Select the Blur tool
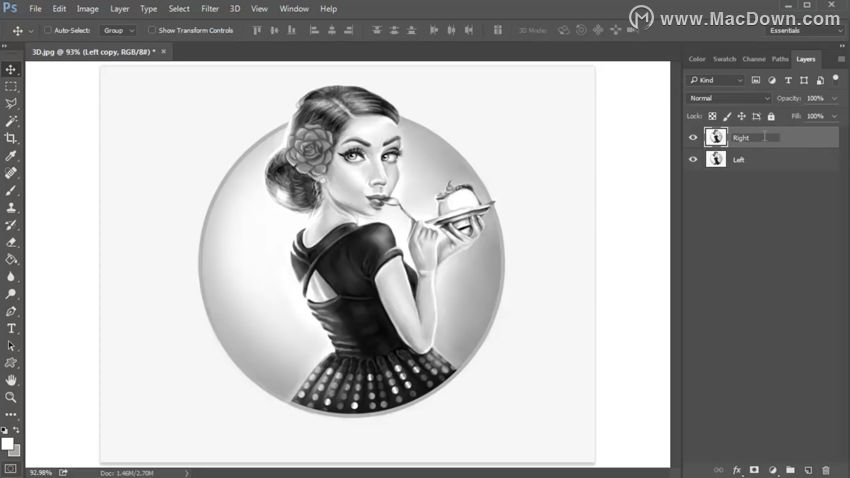This screenshot has height=478, width=850. pos(11,276)
